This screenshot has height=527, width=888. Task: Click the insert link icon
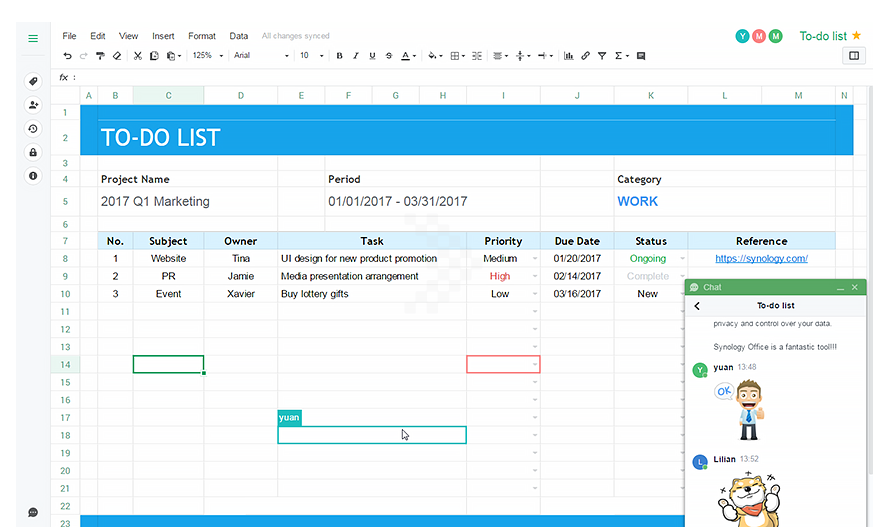point(585,56)
